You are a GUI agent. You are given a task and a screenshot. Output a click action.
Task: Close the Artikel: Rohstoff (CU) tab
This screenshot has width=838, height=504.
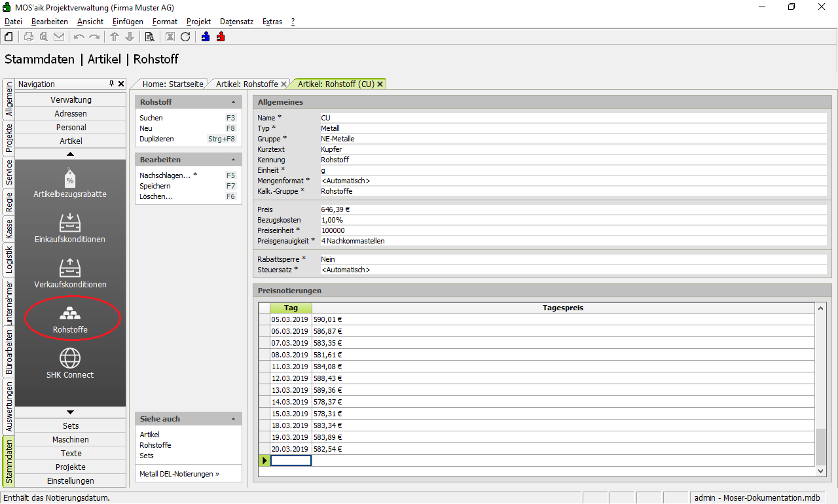pos(380,84)
